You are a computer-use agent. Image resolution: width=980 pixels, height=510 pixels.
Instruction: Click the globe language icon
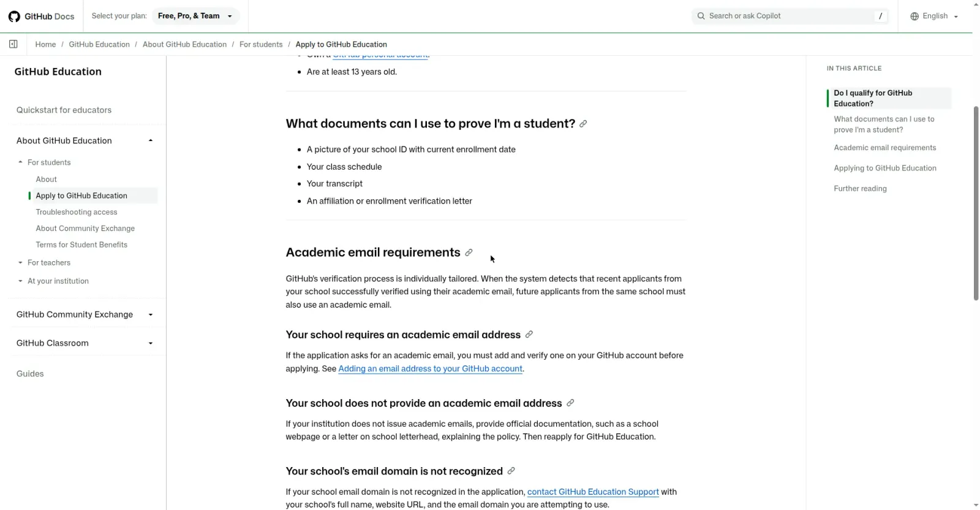(914, 17)
